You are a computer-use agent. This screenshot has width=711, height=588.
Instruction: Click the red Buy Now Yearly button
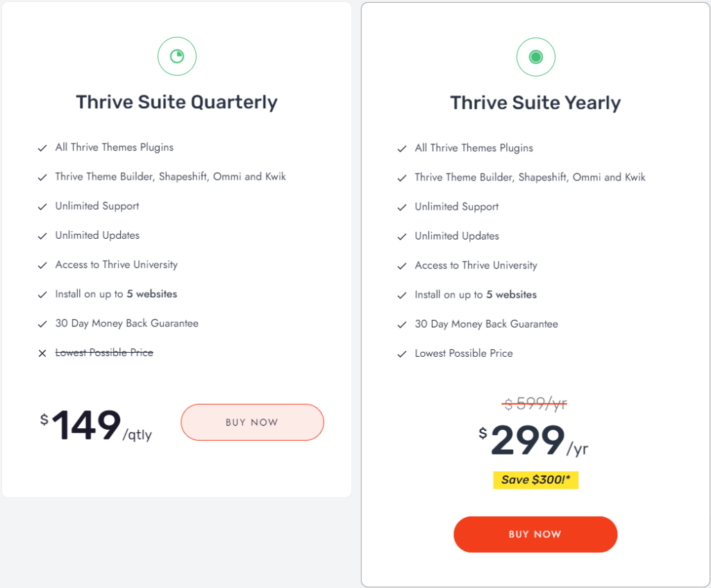535,534
